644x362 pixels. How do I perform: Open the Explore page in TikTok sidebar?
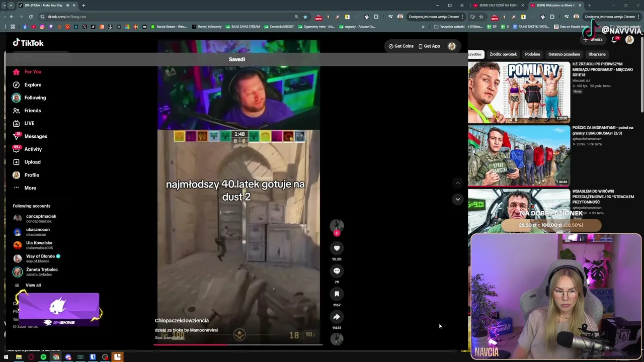pyautogui.click(x=27, y=85)
